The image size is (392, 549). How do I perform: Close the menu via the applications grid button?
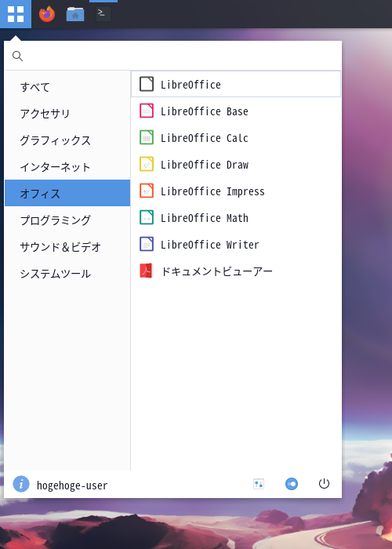16,14
